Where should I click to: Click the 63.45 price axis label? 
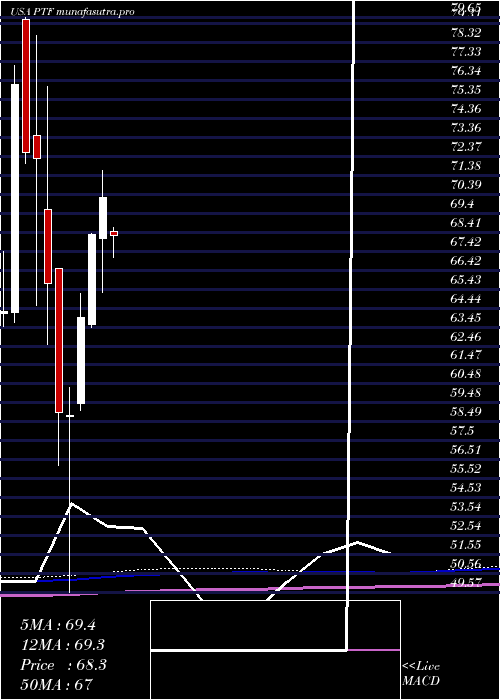tap(466, 317)
